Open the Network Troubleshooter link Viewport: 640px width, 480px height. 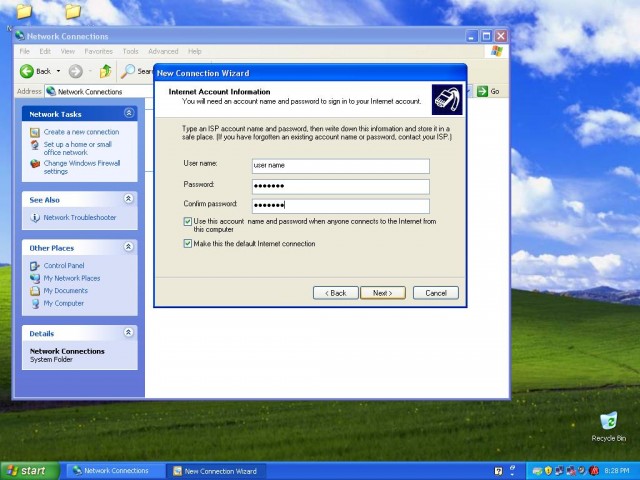click(80, 218)
